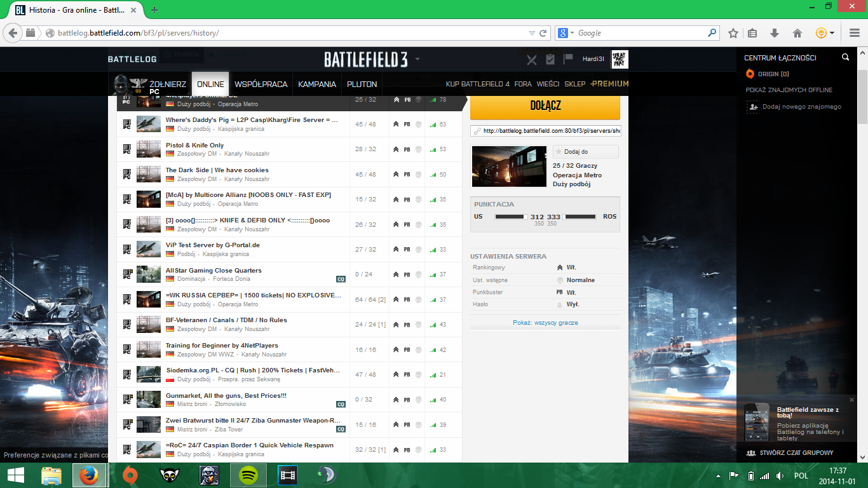Viewport: 868px width, 488px height.
Task: Click the Origin logo icon in the sidebar
Action: click(750, 74)
